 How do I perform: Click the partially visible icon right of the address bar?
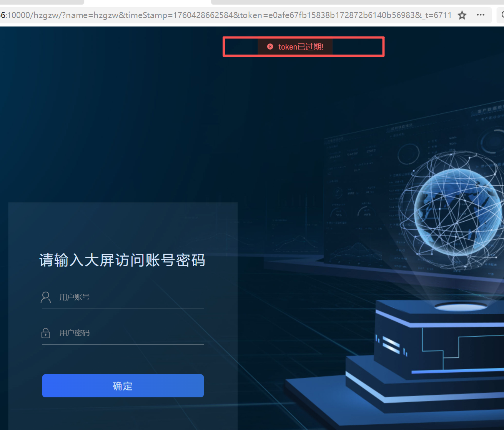(x=501, y=15)
